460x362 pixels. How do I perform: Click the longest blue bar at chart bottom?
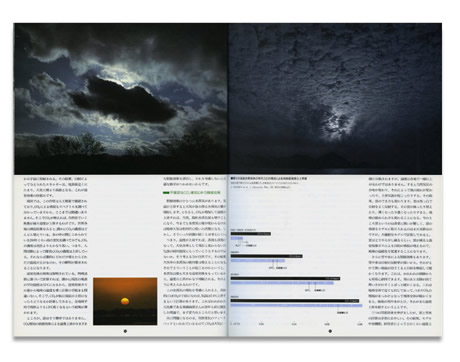[x=296, y=305]
